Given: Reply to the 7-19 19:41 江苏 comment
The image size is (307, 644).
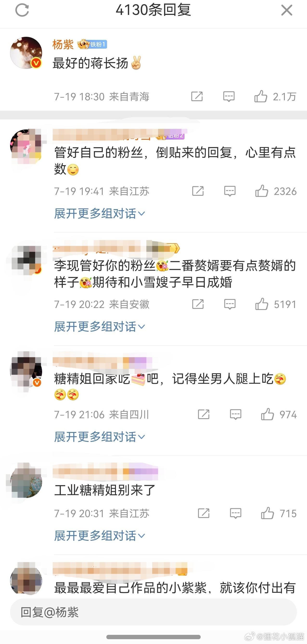Looking at the screenshot, I should [x=230, y=191].
